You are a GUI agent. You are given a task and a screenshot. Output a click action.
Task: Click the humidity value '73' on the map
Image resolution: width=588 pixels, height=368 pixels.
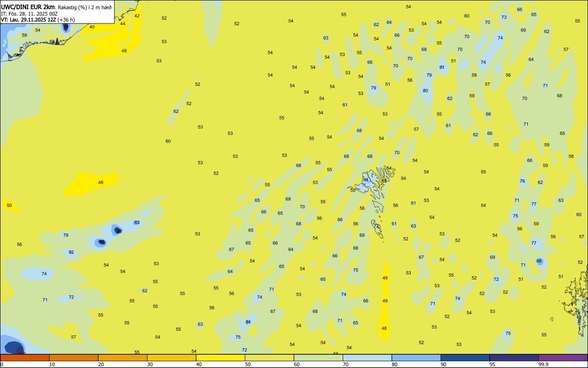pyautogui.click(x=504, y=17)
